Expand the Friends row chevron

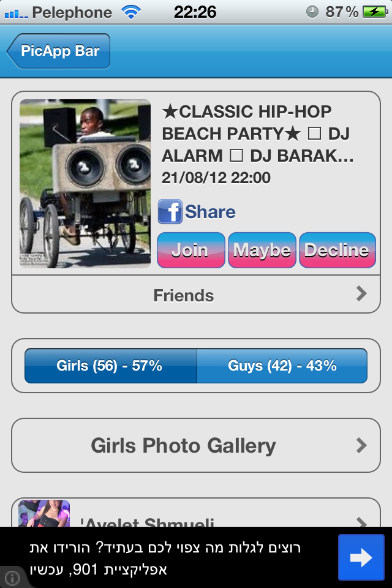coord(361,293)
